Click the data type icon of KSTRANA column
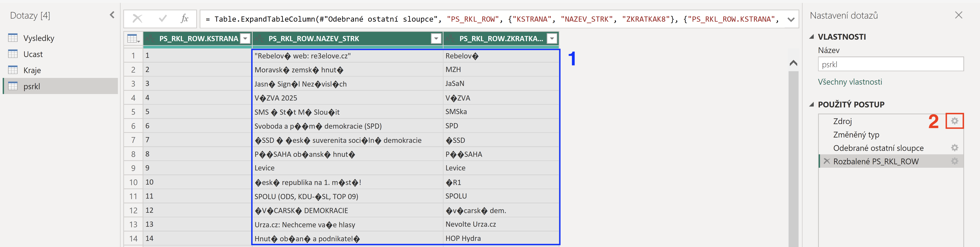Screen dimensions: 980x247 [x=150, y=38]
